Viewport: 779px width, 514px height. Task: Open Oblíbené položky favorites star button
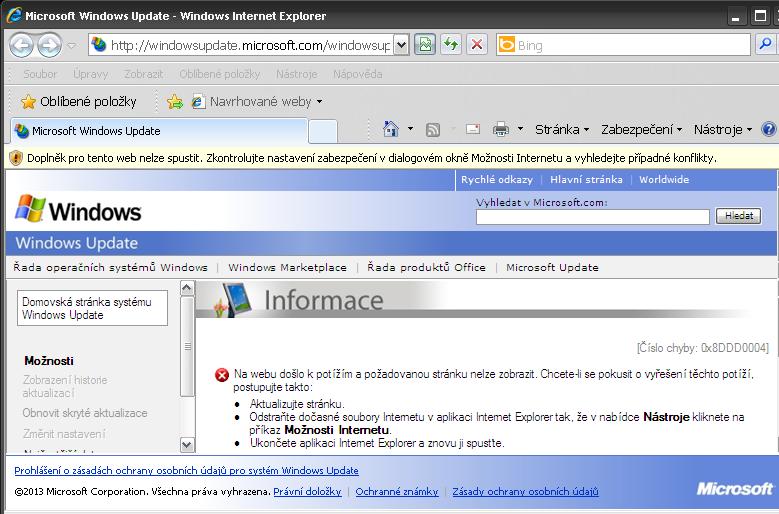78,102
